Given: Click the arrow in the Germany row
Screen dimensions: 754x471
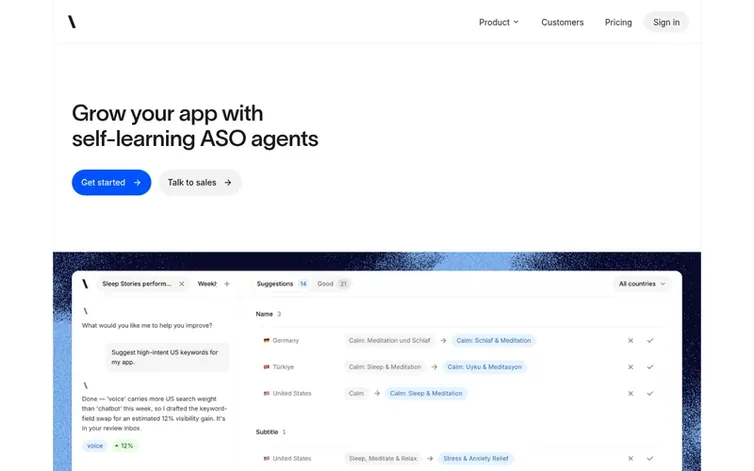Looking at the screenshot, I should click(x=443, y=341).
